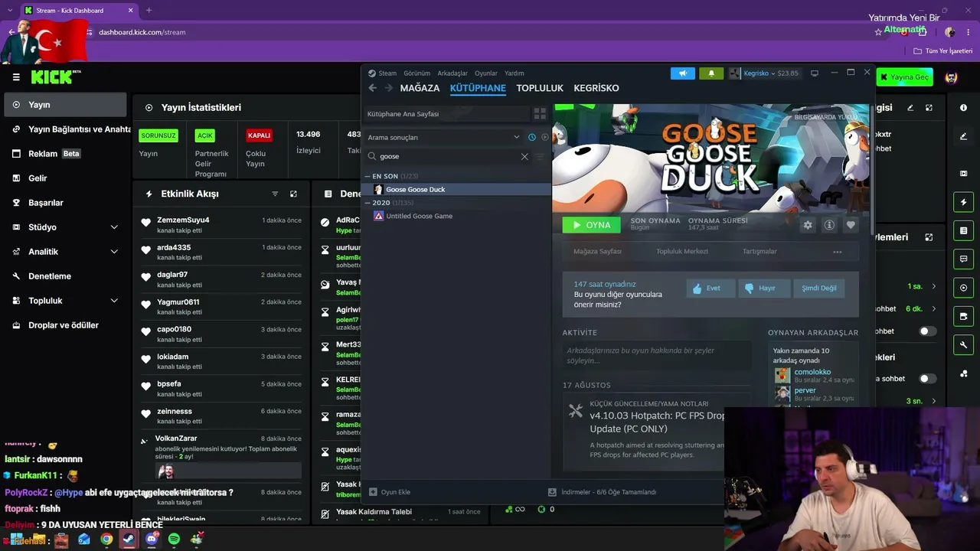Go back with Steam's back arrow

point(373,88)
